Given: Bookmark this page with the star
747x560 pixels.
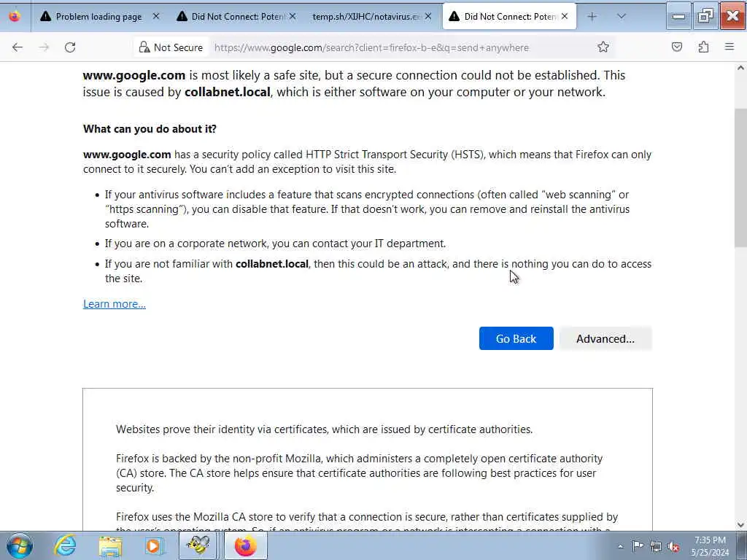Looking at the screenshot, I should tap(603, 47).
